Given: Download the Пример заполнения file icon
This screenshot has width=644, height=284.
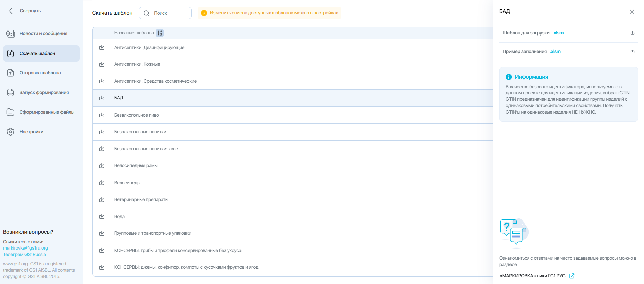Looking at the screenshot, I should (x=632, y=52).
